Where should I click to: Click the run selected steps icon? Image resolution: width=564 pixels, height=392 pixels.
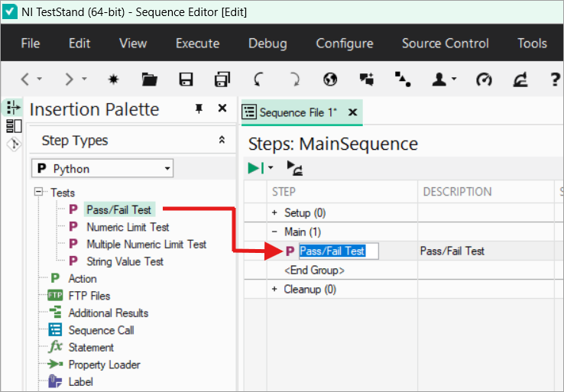pyautogui.click(x=294, y=168)
